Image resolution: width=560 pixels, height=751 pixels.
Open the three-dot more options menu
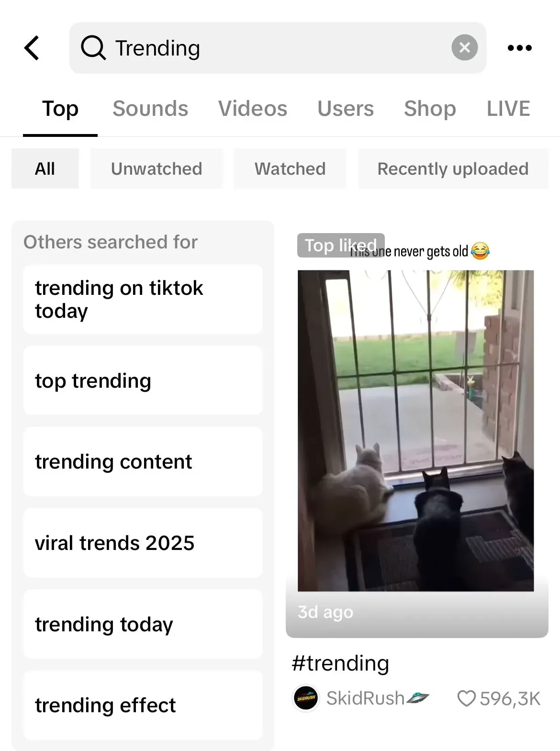[x=519, y=48]
